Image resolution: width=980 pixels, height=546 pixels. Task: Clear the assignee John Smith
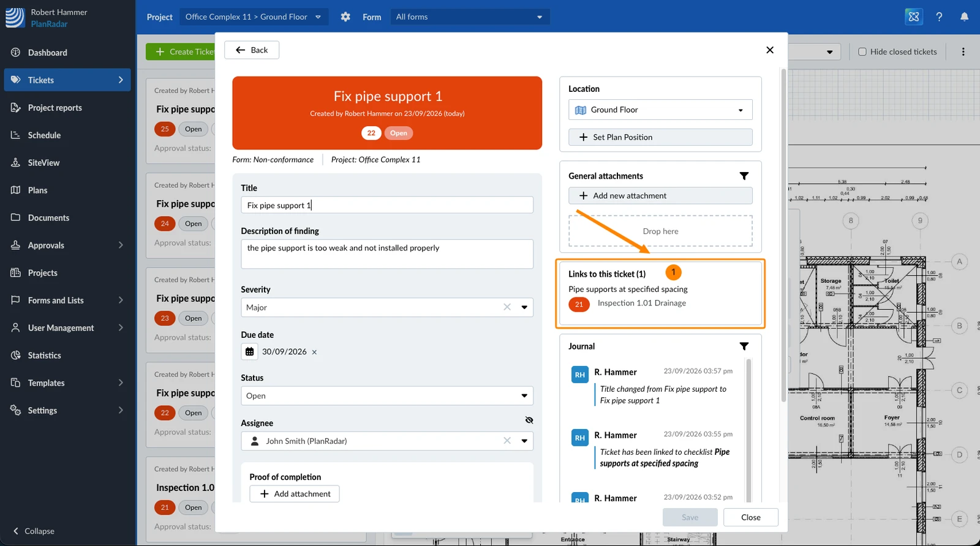(x=507, y=441)
